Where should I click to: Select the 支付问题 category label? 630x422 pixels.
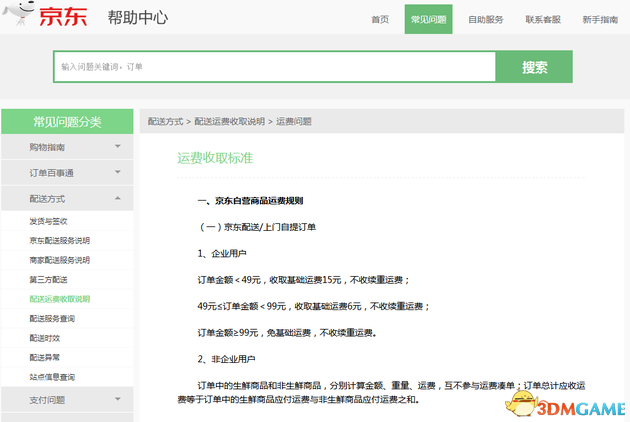[x=47, y=400]
